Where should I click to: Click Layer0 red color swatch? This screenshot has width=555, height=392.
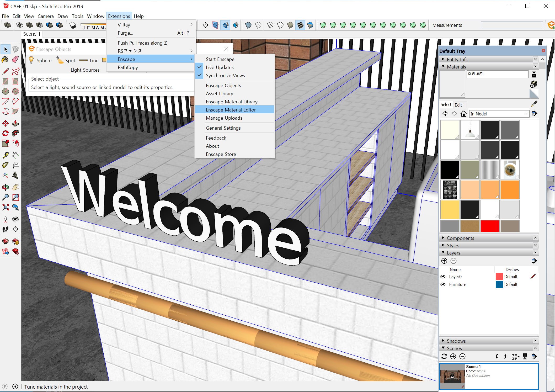(x=499, y=277)
